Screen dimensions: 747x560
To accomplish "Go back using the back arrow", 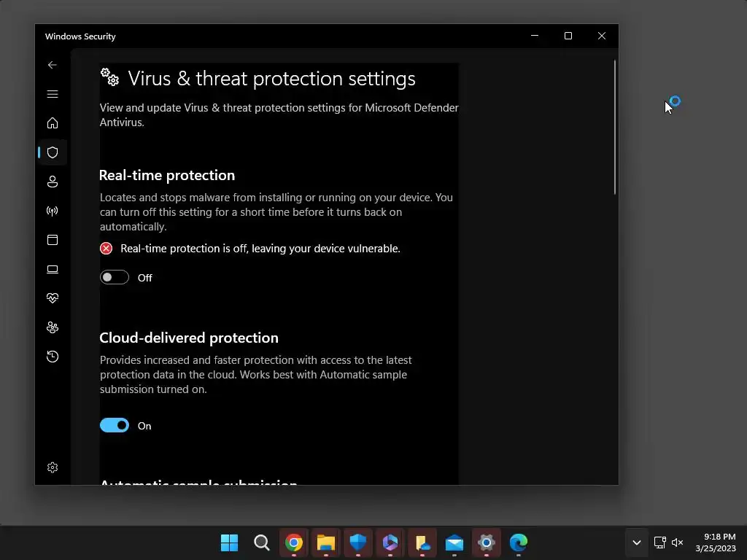I will tap(53, 65).
